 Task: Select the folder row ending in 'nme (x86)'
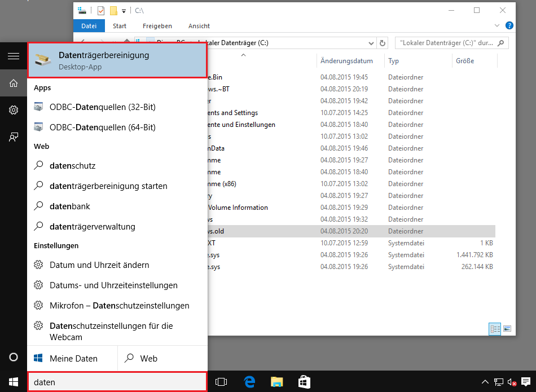[352, 184]
